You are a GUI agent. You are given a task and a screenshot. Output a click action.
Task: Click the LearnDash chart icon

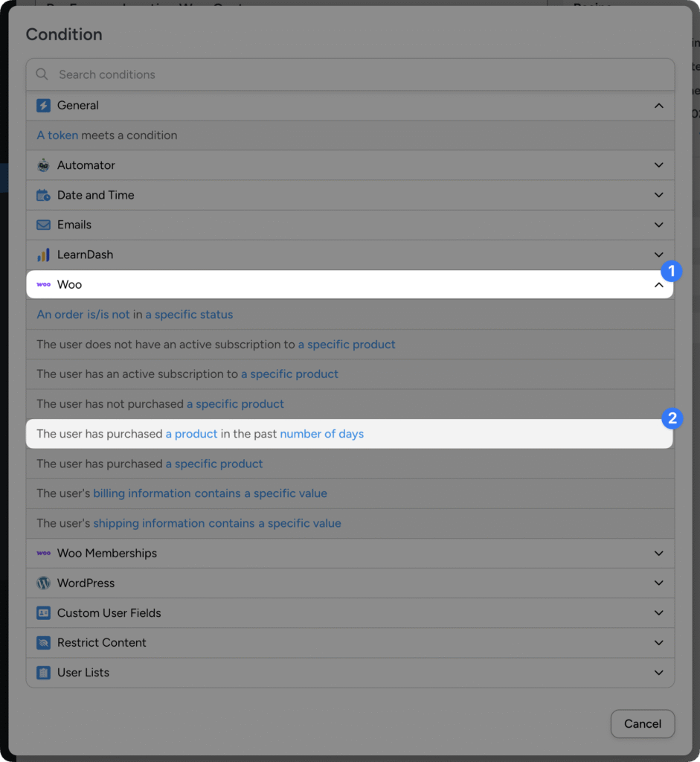(x=45, y=254)
